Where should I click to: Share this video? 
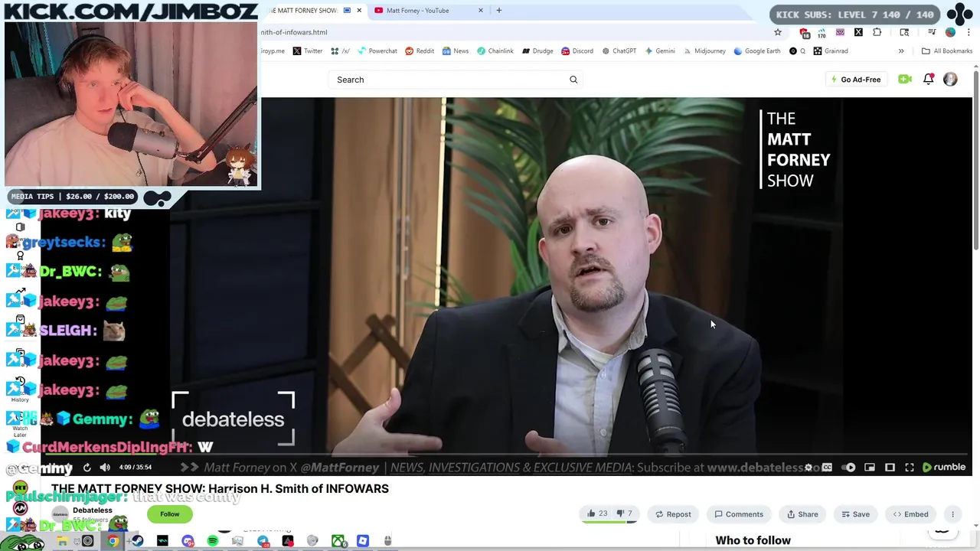click(802, 514)
